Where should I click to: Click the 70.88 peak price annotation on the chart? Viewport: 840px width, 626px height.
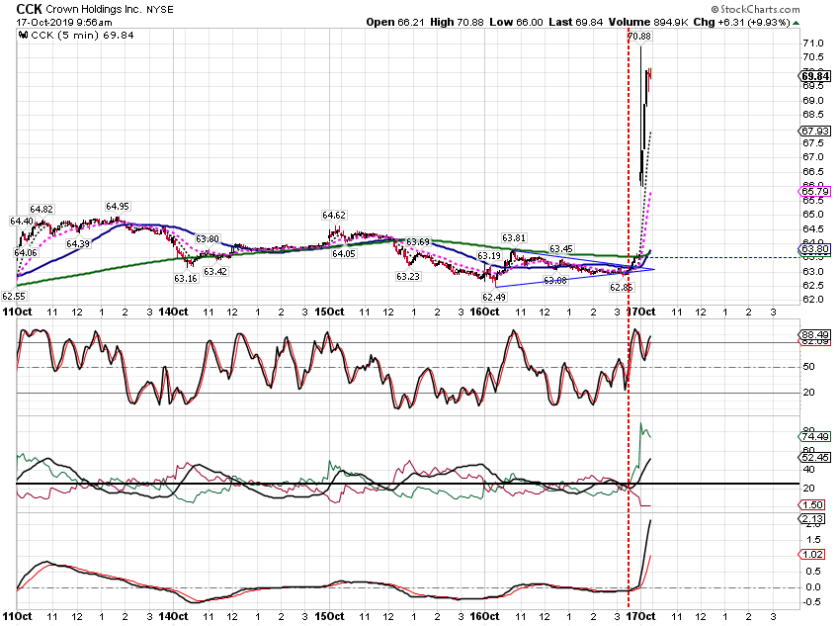point(638,37)
